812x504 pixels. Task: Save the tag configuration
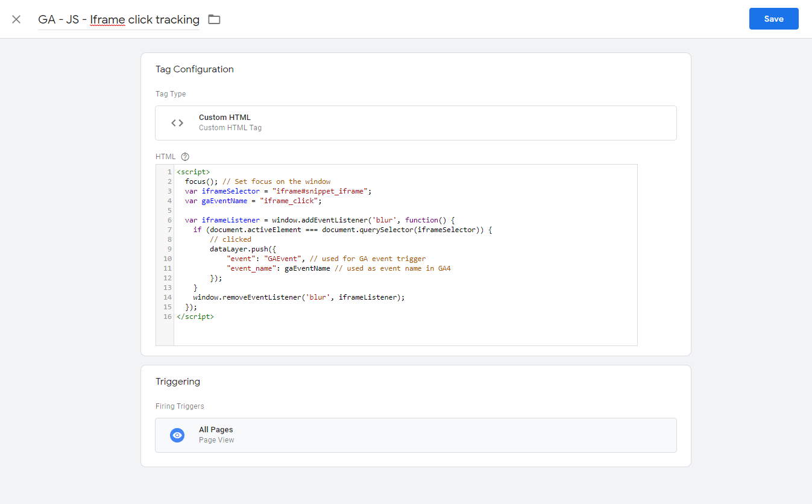coord(773,19)
